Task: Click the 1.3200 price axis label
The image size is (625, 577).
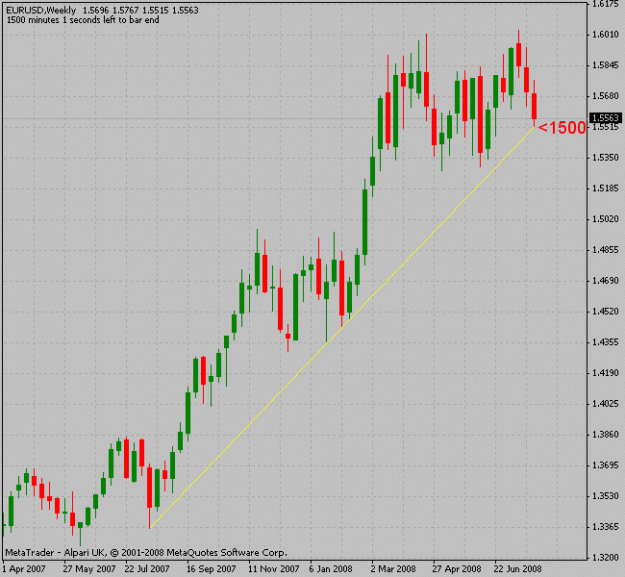Action: (605, 558)
